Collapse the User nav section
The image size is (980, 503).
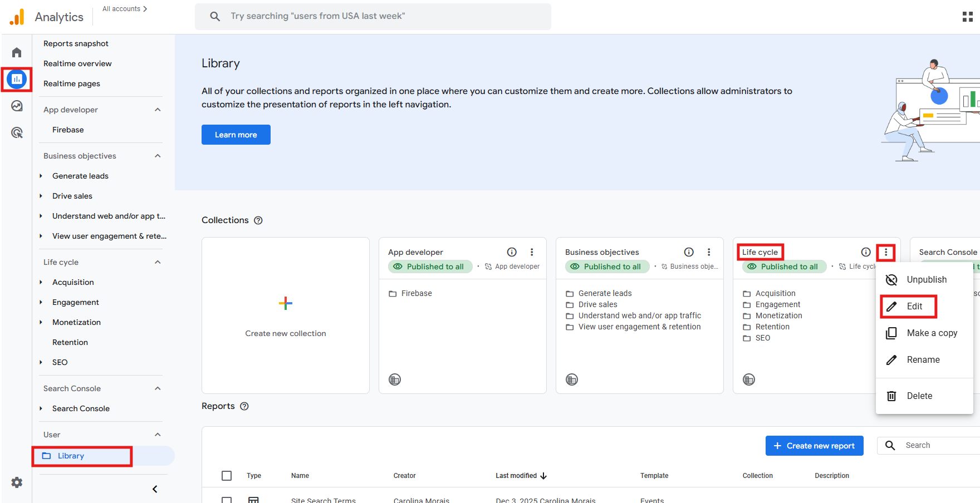[x=158, y=435]
